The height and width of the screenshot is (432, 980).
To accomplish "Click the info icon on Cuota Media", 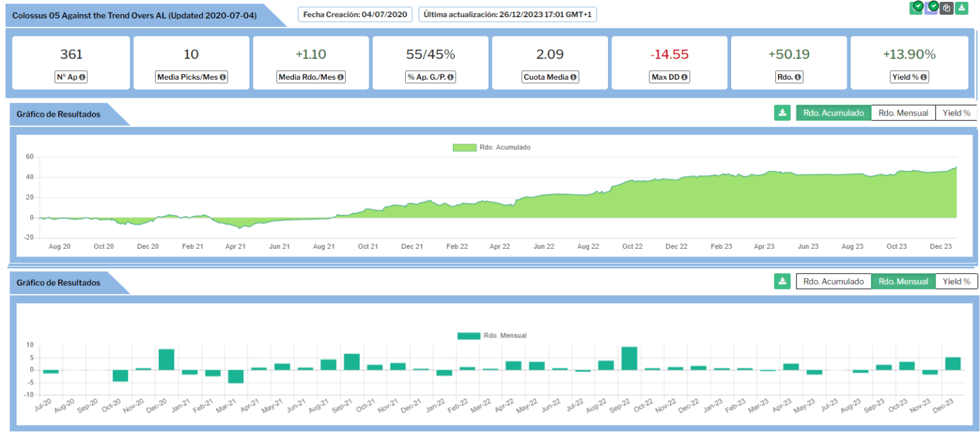I will point(574,77).
